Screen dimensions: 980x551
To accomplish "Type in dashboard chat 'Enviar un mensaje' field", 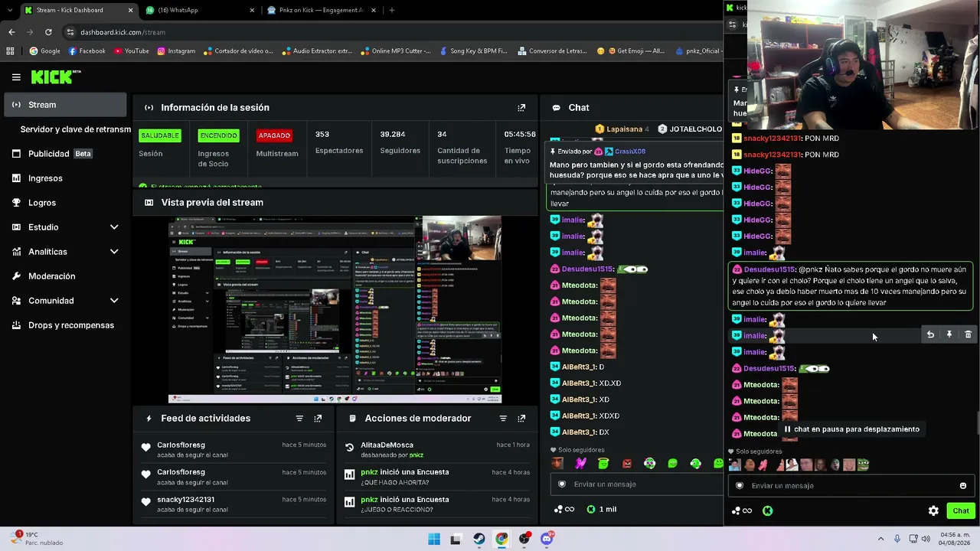I will click(635, 484).
